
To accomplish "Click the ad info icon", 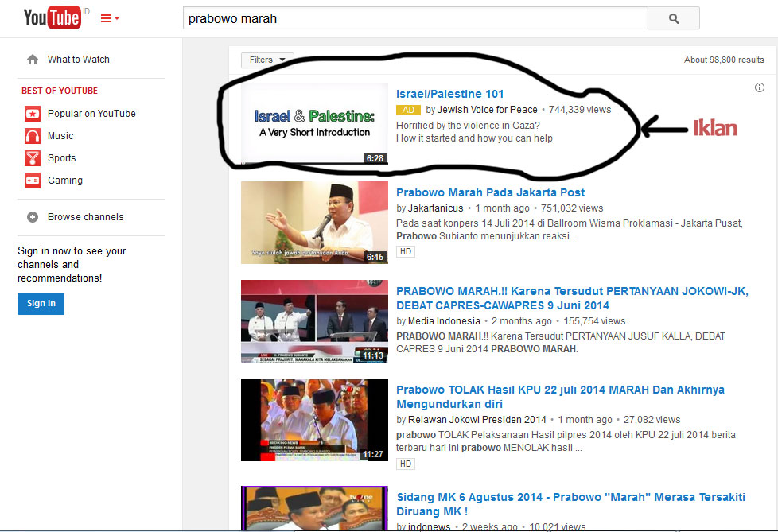I will point(759,87).
